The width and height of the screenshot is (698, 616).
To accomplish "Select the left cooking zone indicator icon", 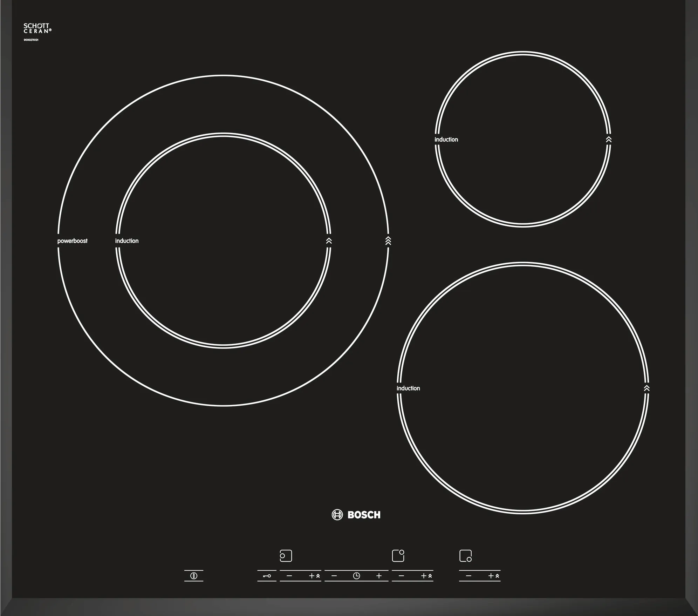I will [286, 556].
